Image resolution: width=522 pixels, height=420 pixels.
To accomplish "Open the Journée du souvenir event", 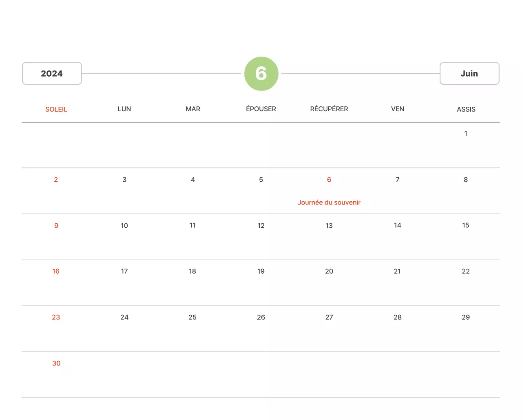I will point(329,202).
